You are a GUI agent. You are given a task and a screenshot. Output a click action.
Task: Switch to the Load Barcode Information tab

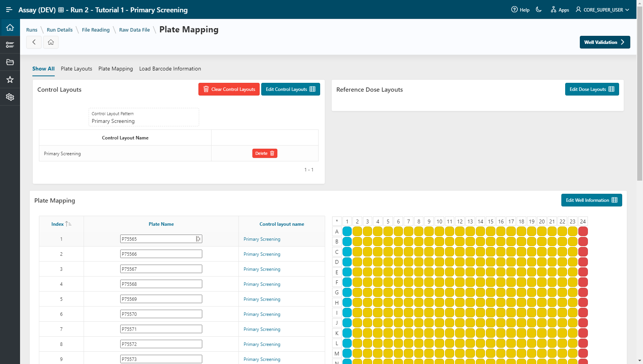(170, 69)
